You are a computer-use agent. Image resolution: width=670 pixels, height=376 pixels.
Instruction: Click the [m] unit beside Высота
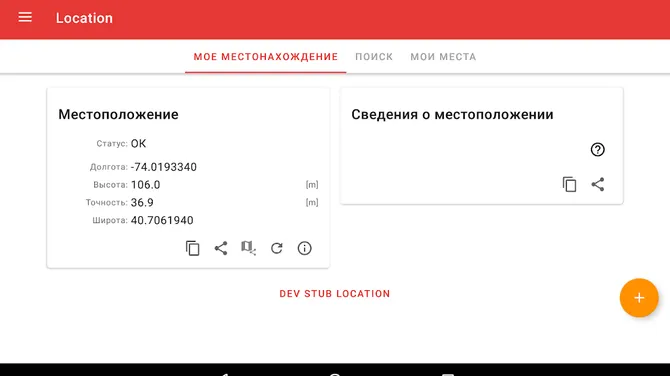coord(312,185)
